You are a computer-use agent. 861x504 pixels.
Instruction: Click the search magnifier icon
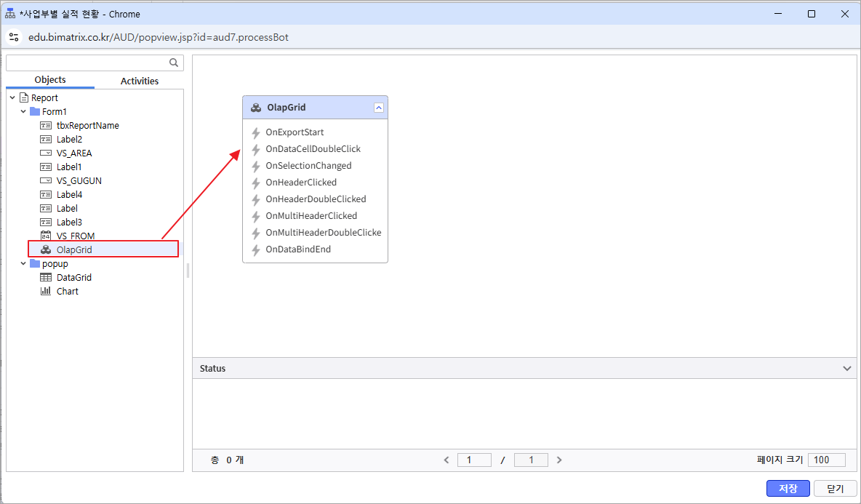174,63
